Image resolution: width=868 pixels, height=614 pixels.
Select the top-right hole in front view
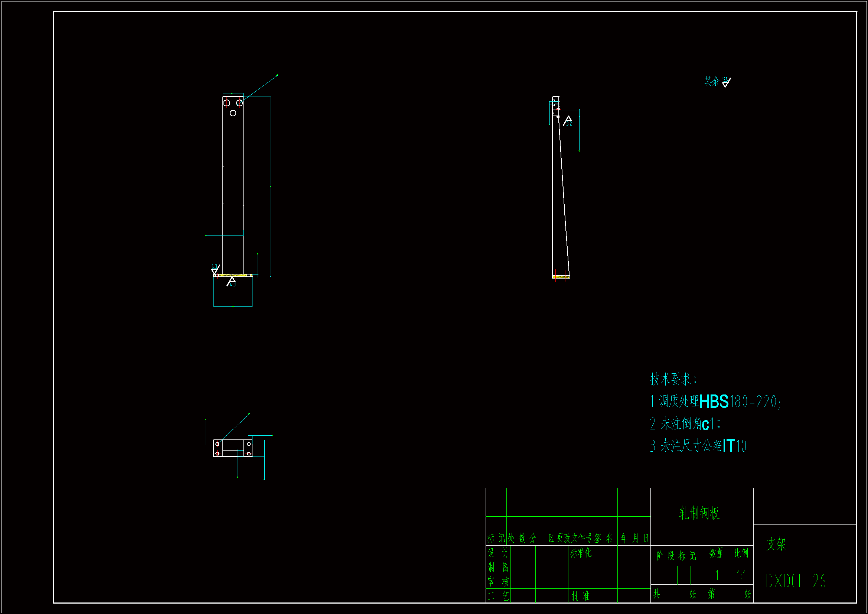point(239,103)
